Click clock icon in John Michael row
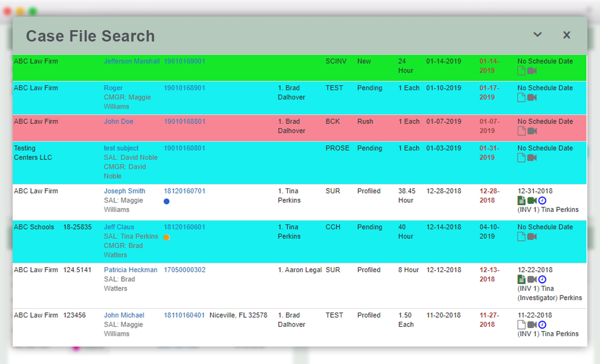600x364 pixels. 542,325
